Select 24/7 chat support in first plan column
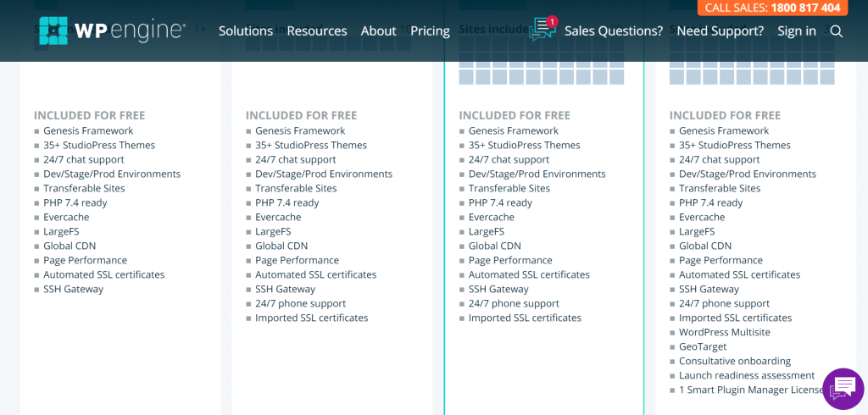This screenshot has height=415, width=868. 84,159
